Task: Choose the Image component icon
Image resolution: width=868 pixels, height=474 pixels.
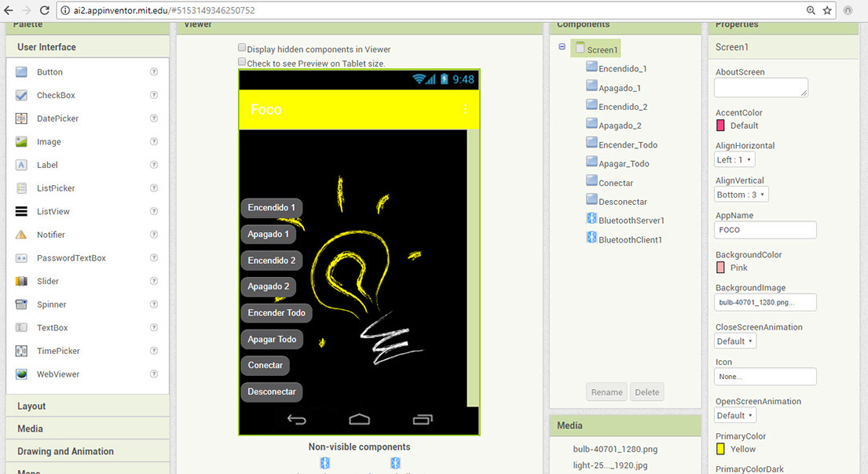Action: coord(21,141)
